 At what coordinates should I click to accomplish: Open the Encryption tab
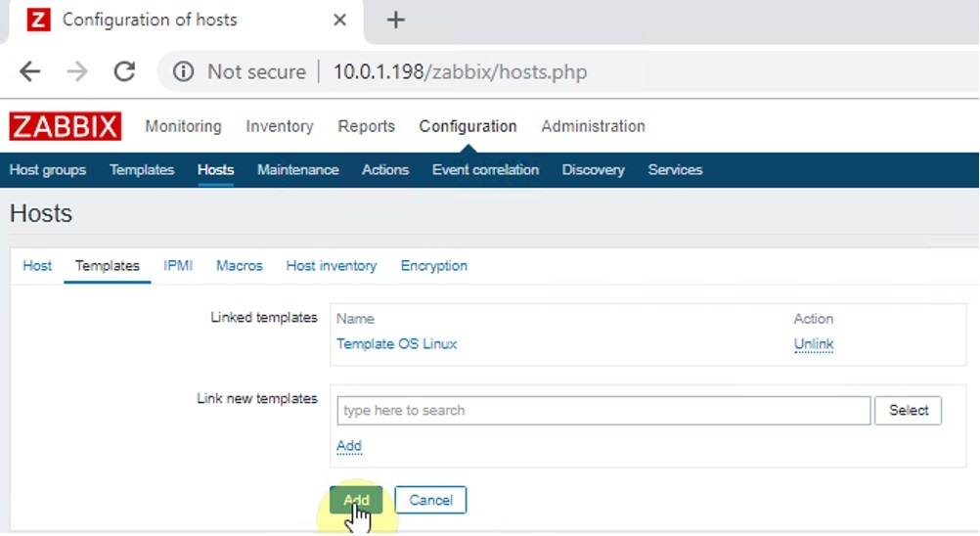click(433, 266)
